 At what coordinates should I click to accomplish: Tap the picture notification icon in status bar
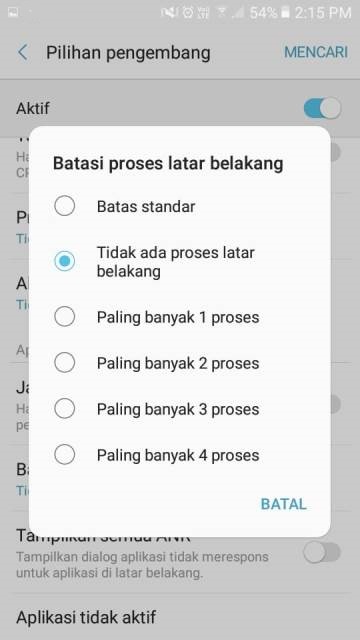click(x=13, y=13)
